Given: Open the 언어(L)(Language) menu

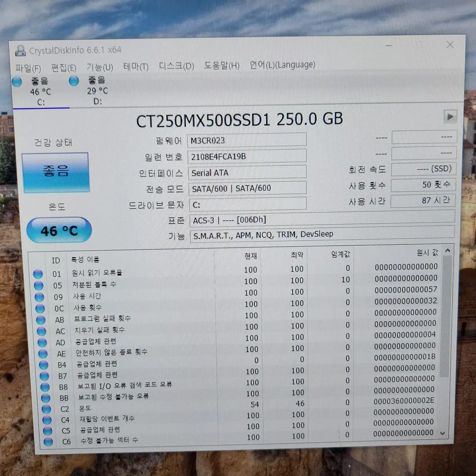Looking at the screenshot, I should tap(282, 65).
